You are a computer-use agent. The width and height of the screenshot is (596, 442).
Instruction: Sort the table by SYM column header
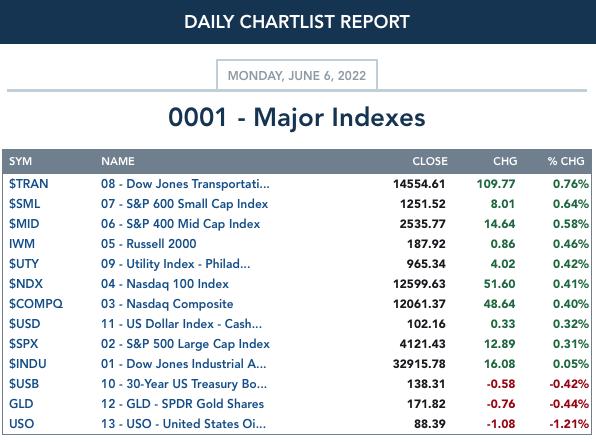[x=21, y=161]
